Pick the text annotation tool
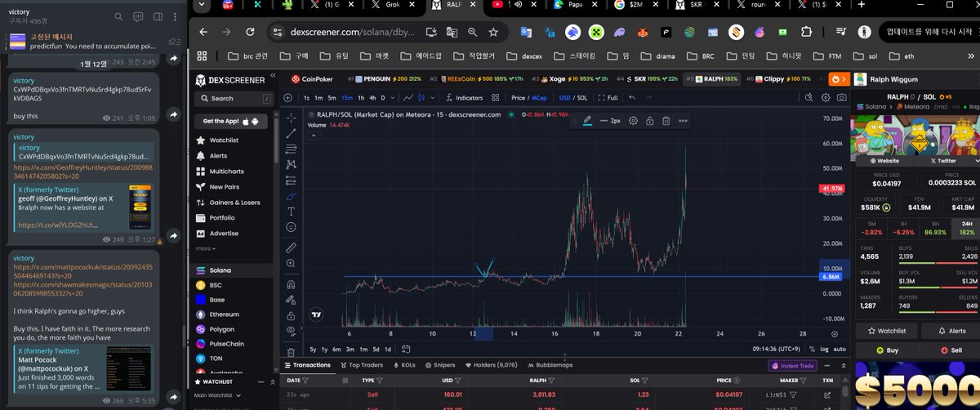The image size is (980, 410). pyautogui.click(x=292, y=211)
